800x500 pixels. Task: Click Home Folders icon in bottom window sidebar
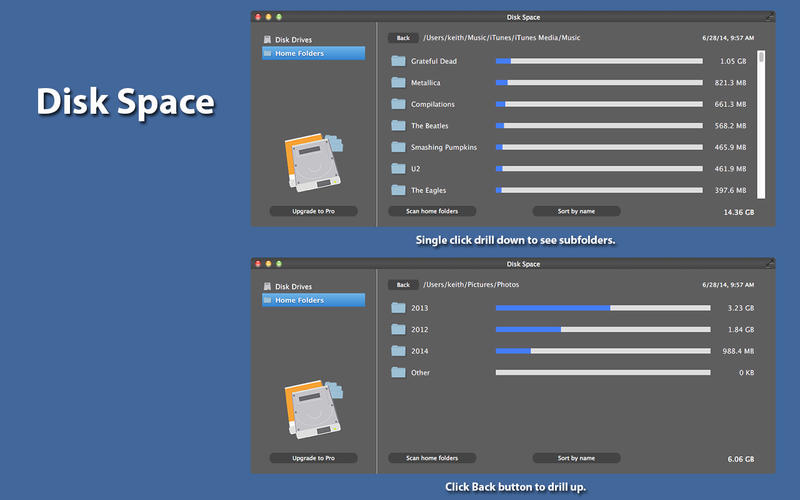point(267,300)
